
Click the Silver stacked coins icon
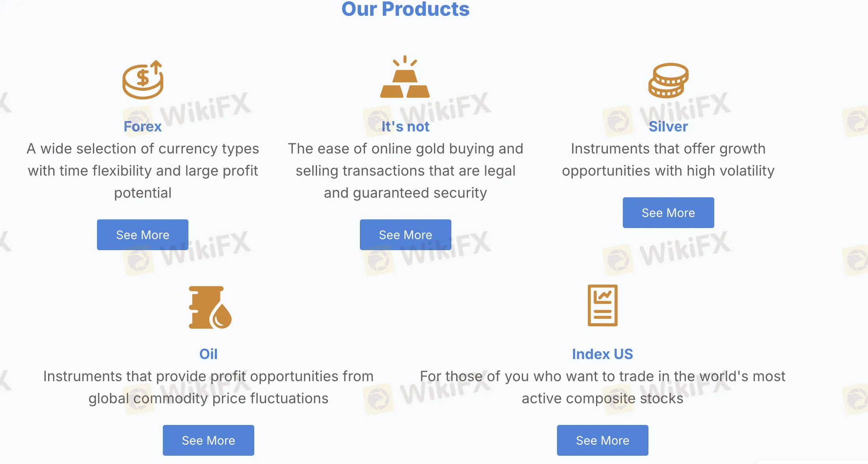point(668,80)
